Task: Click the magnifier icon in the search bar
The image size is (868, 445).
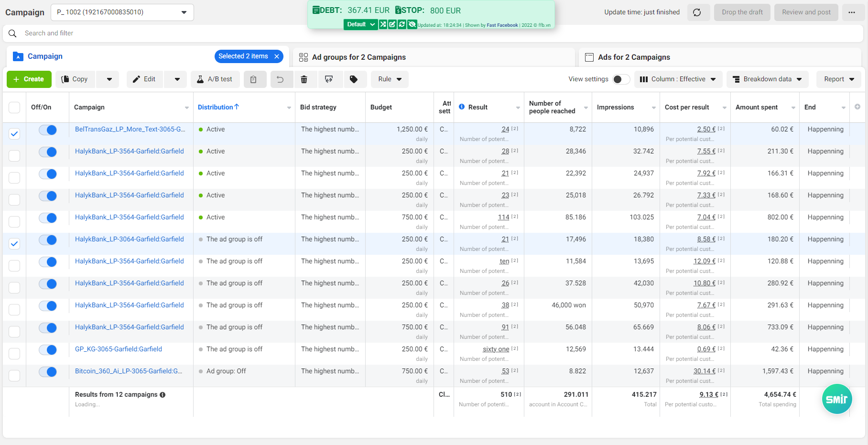Action: (12, 33)
